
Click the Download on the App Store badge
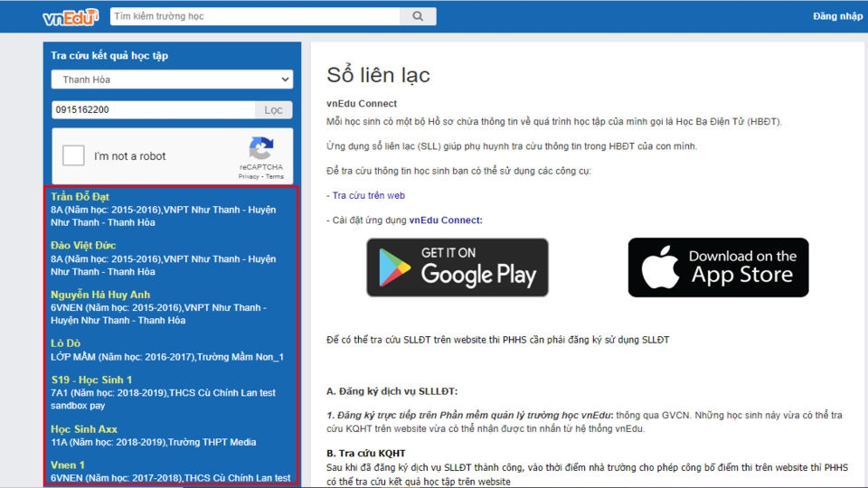coord(718,267)
